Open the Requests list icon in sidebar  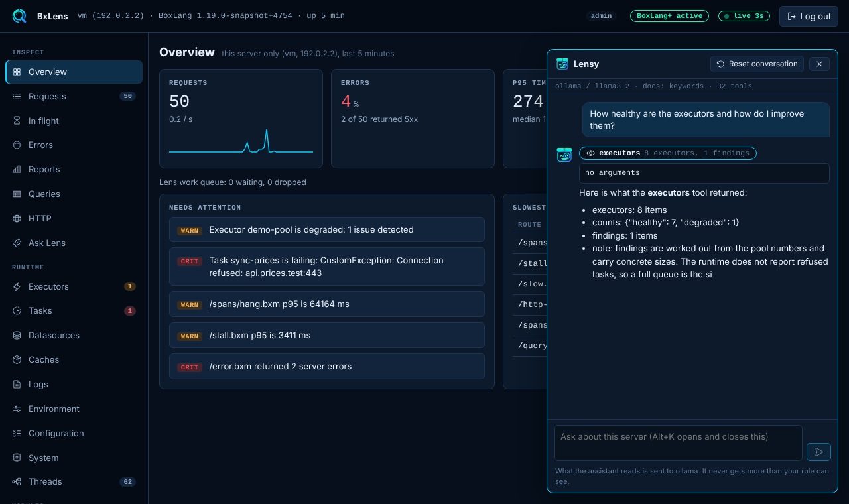[17, 96]
